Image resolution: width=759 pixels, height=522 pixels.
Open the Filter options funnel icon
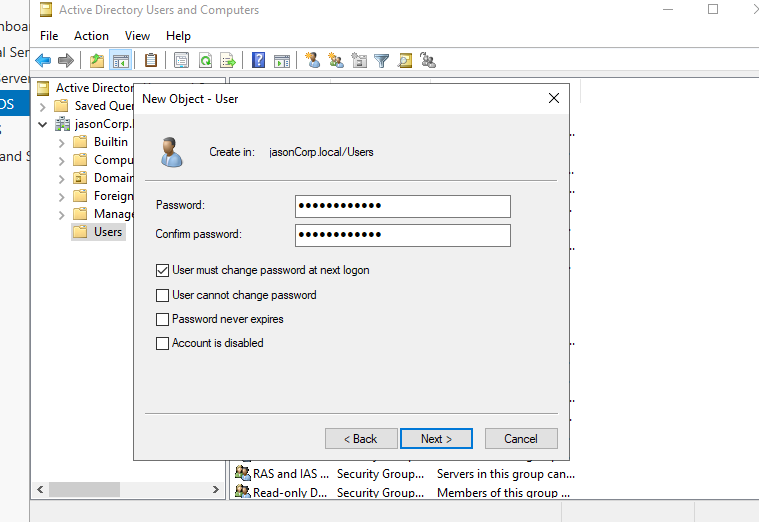click(381, 61)
